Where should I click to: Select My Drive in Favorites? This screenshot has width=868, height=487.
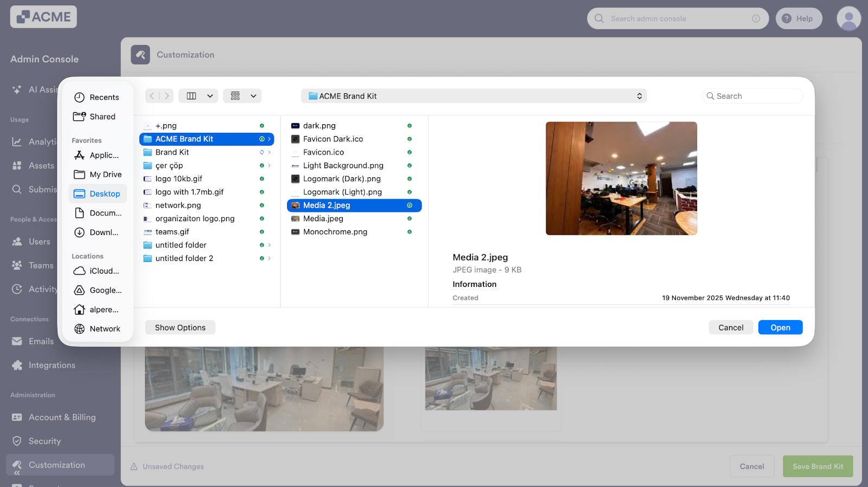point(98,175)
